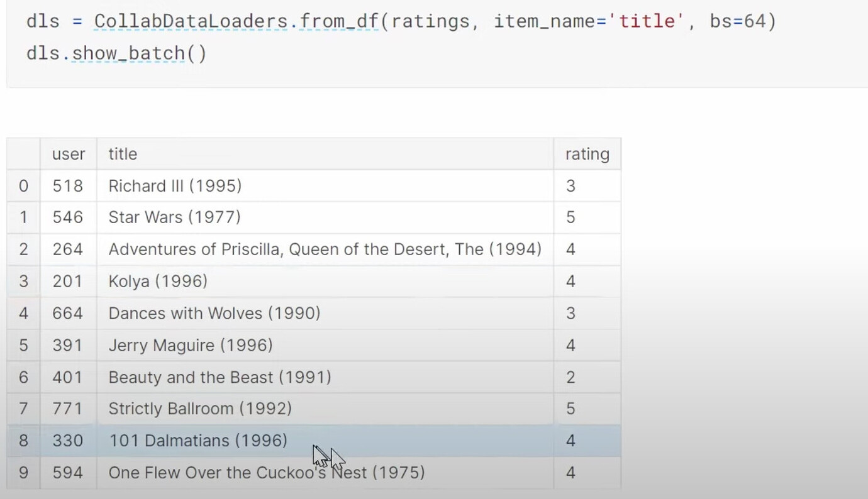Click the Jerry Maguire (1996) title cell
Viewport: 868px width, 499px height.
click(190, 345)
